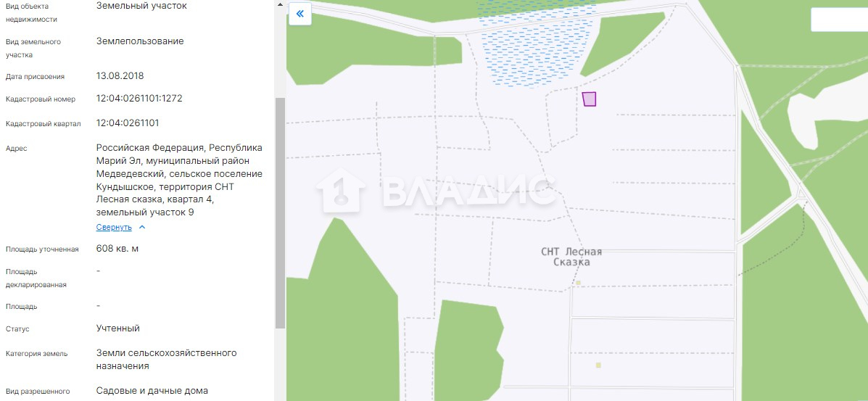The image size is (868, 401).
Task: Click the 'Категория земель' label
Action: (x=36, y=354)
